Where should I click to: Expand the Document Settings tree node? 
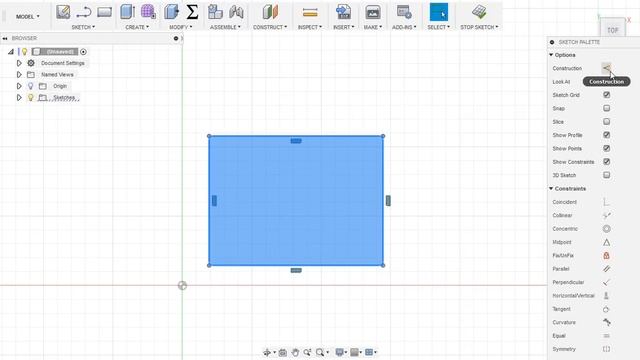[x=19, y=63]
